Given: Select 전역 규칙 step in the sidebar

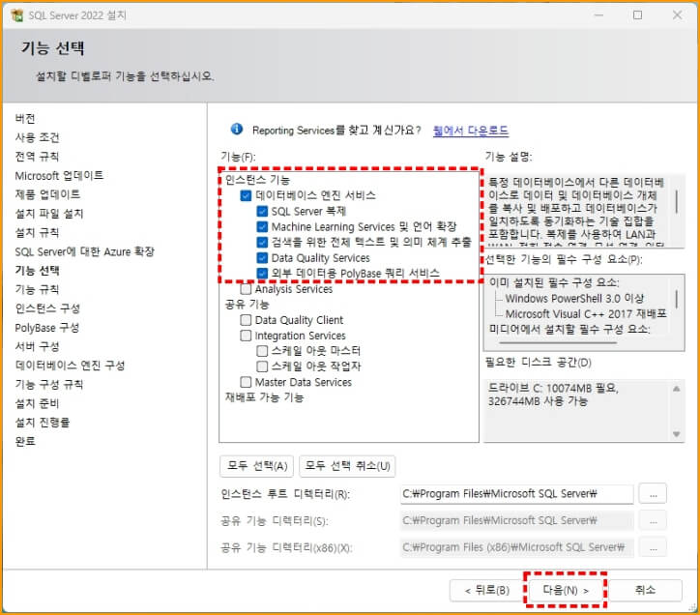Looking at the screenshot, I should (37, 157).
